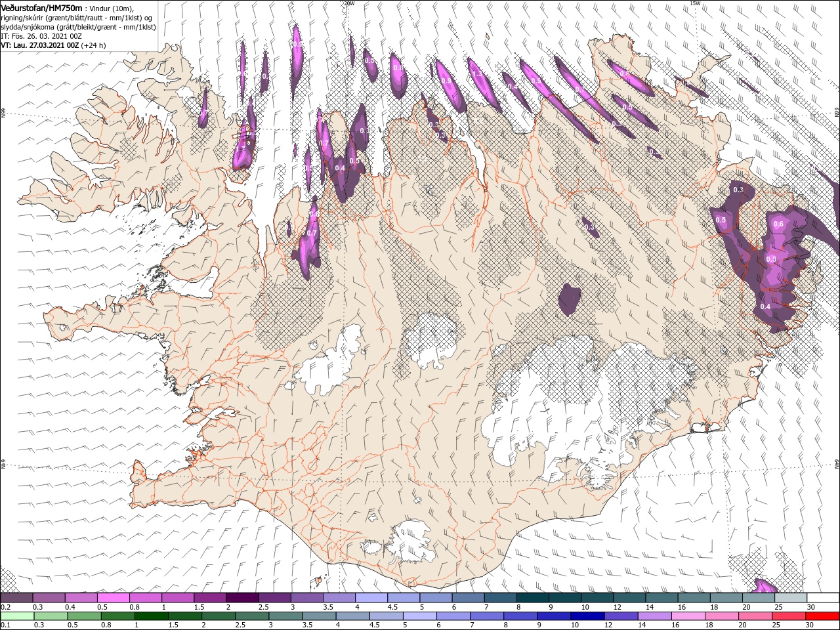
Task: Pick the pale lavender swatch between 4 and 4.5
Action: [371, 598]
